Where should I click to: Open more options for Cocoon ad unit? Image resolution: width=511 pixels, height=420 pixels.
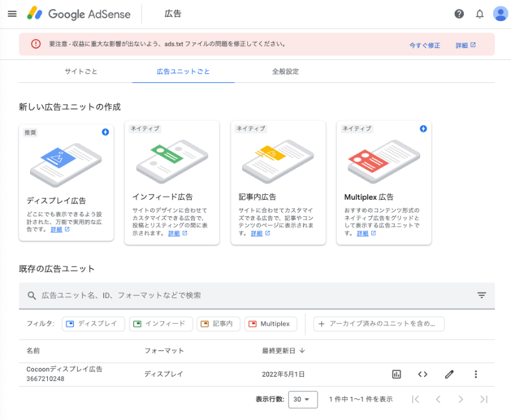tap(476, 375)
